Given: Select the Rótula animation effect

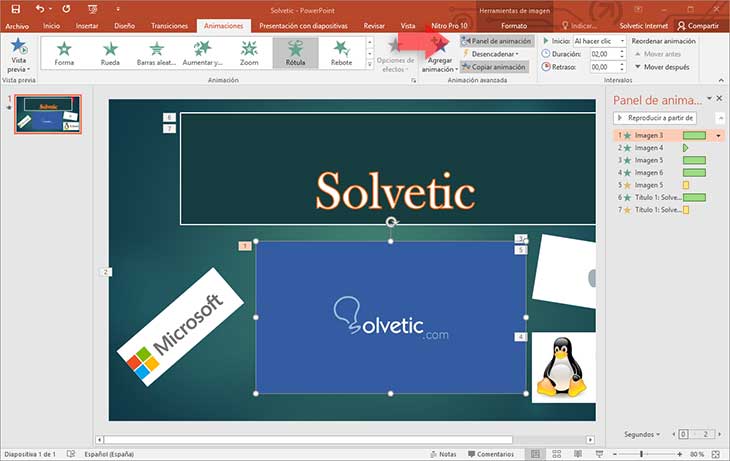Looking at the screenshot, I should [295, 54].
